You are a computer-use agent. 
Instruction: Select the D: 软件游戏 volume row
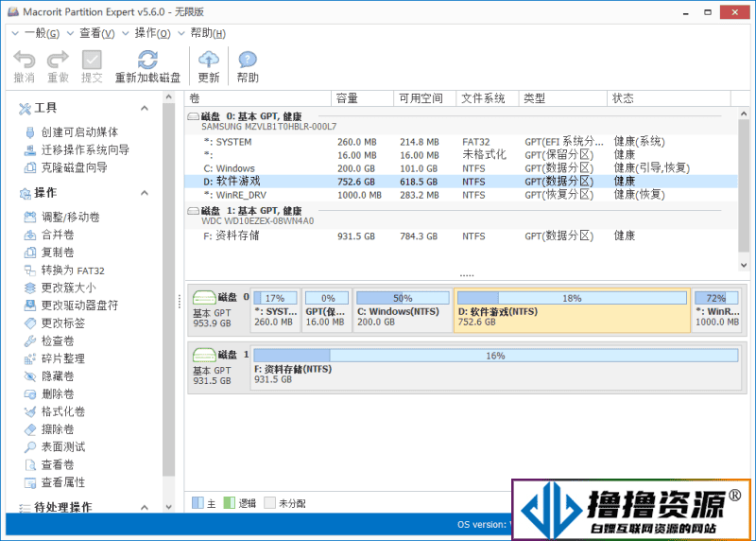click(x=461, y=182)
